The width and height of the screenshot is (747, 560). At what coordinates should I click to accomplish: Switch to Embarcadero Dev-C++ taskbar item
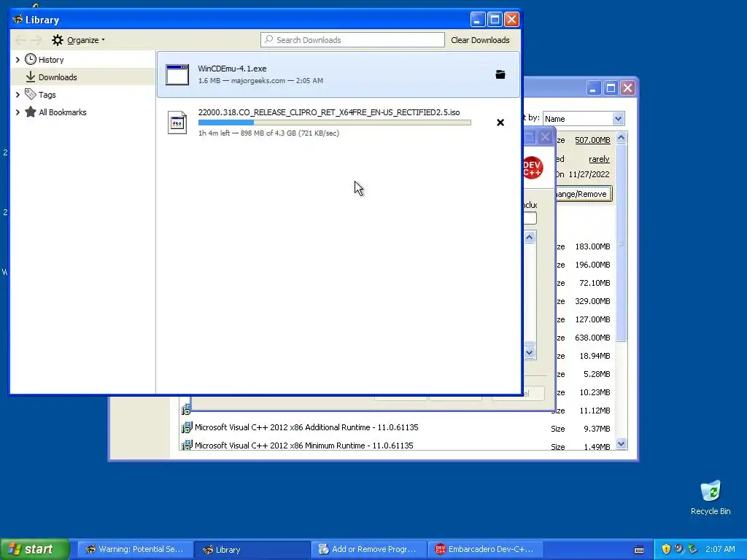coord(485,550)
